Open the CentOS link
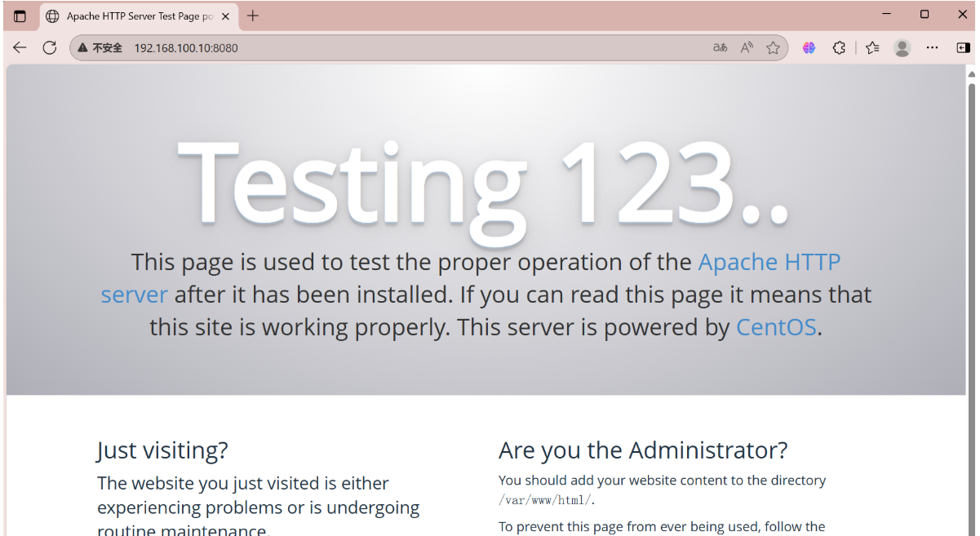Image resolution: width=980 pixels, height=536 pixels. click(776, 327)
